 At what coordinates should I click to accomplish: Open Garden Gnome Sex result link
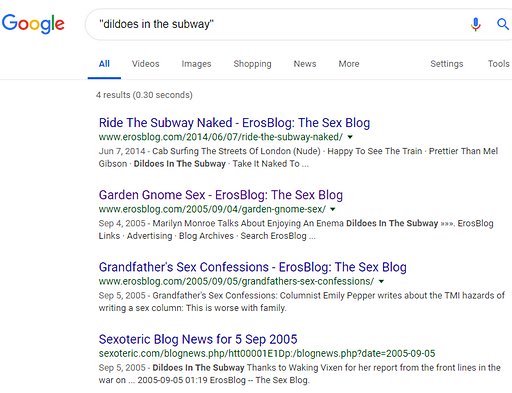point(221,195)
